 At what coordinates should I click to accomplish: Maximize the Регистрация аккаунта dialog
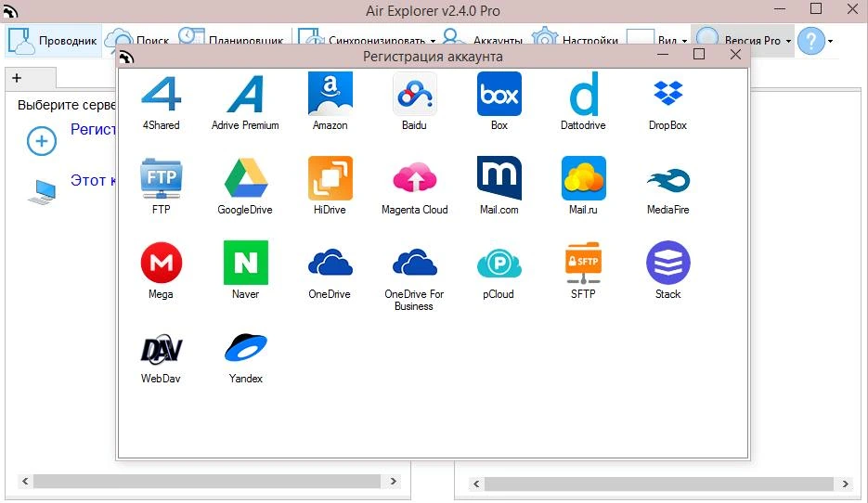pos(699,54)
